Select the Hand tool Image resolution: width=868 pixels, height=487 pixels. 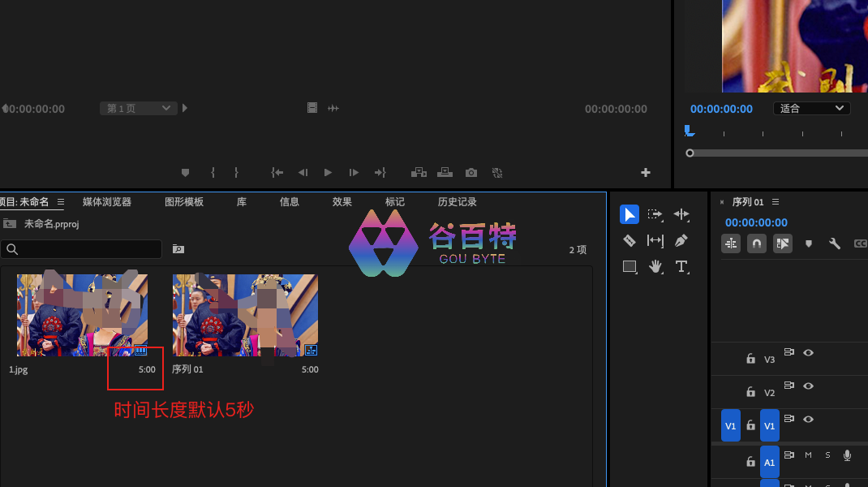coord(655,266)
